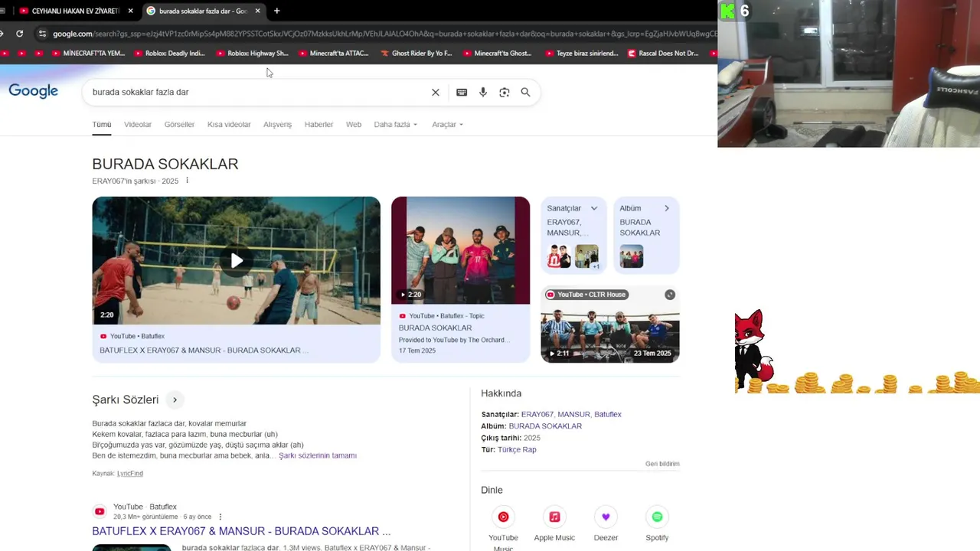Screen dimensions: 980x551
Task: Open the Google logo homepage
Action: tap(34, 91)
